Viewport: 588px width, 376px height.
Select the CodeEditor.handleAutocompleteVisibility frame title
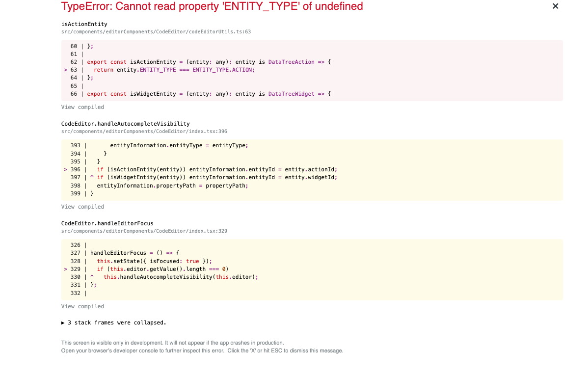(125, 124)
